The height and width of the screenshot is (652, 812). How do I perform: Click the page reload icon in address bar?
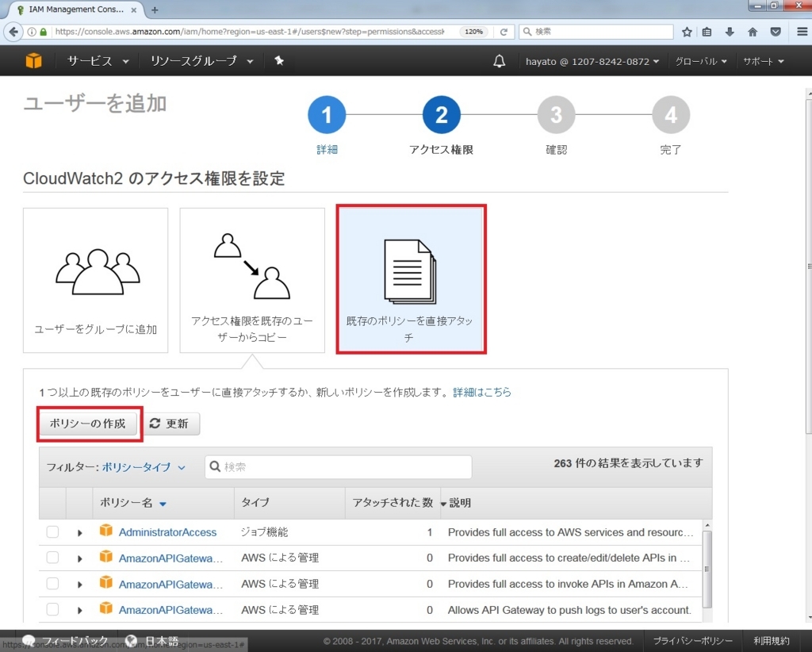(x=504, y=32)
